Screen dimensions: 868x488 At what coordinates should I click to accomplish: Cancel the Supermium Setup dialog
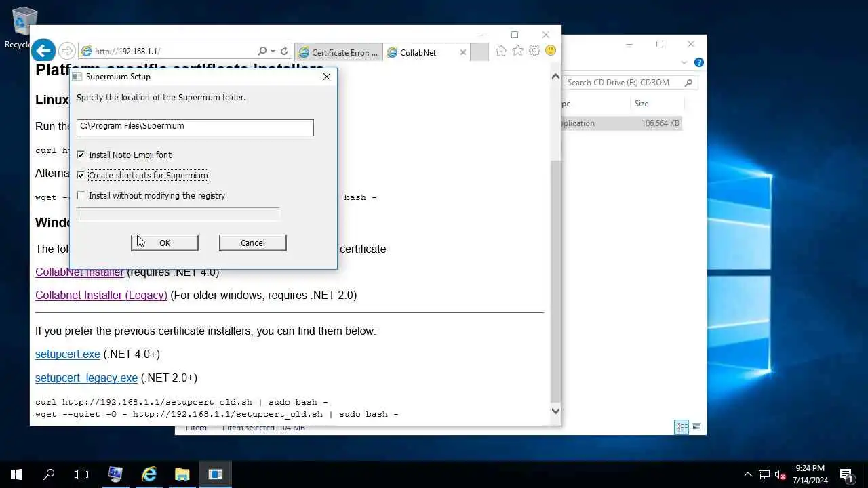(253, 243)
